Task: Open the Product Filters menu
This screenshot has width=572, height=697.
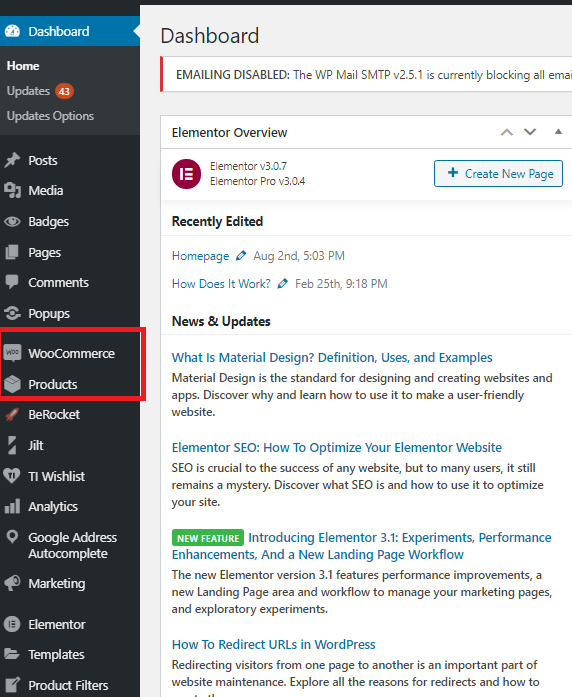Action: coord(70,685)
